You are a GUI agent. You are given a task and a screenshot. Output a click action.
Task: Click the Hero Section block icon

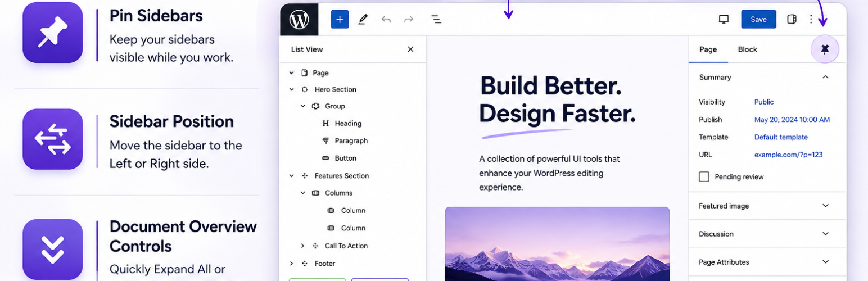coord(305,89)
